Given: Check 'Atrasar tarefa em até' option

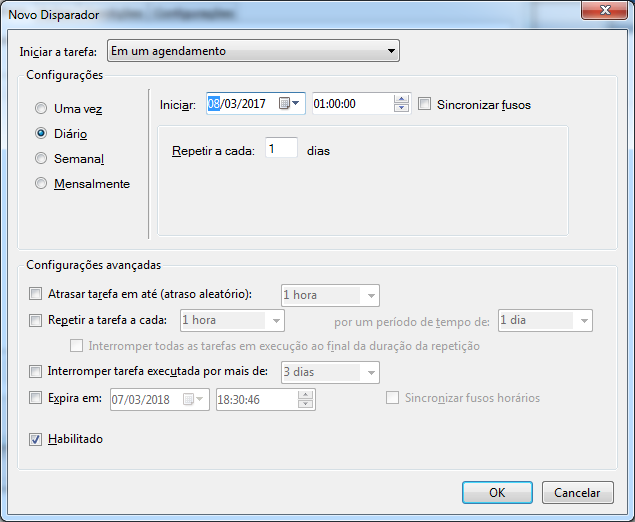Looking at the screenshot, I should (37, 295).
